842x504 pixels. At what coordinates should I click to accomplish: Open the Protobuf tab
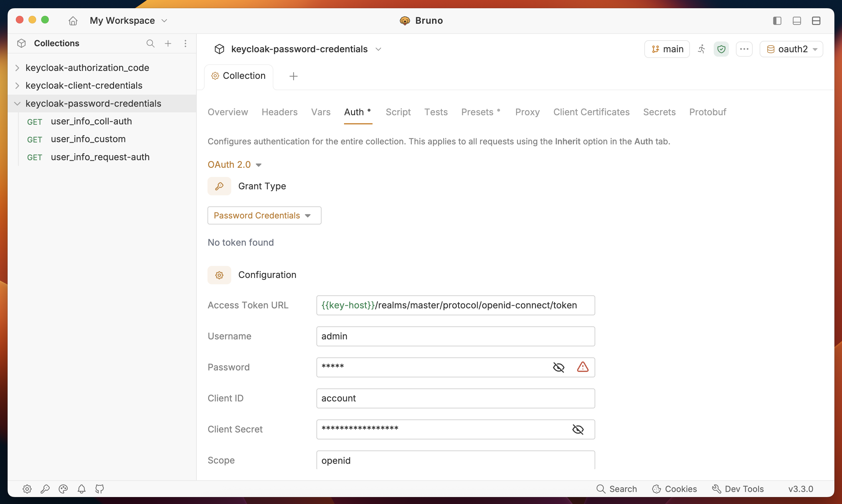707,112
